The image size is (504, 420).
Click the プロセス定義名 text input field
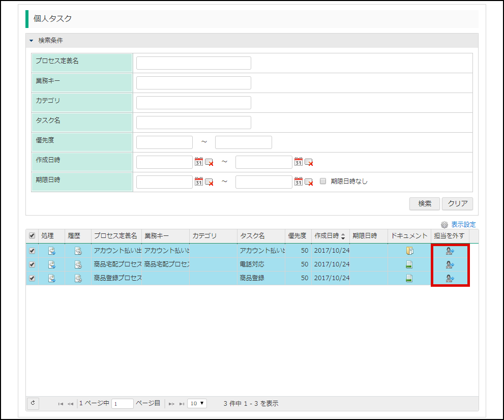(x=193, y=63)
